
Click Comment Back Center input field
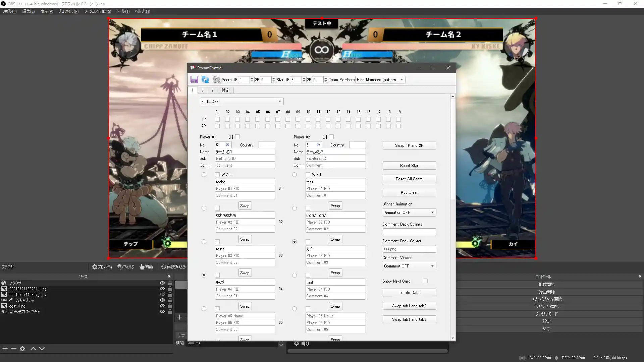pyautogui.click(x=409, y=249)
